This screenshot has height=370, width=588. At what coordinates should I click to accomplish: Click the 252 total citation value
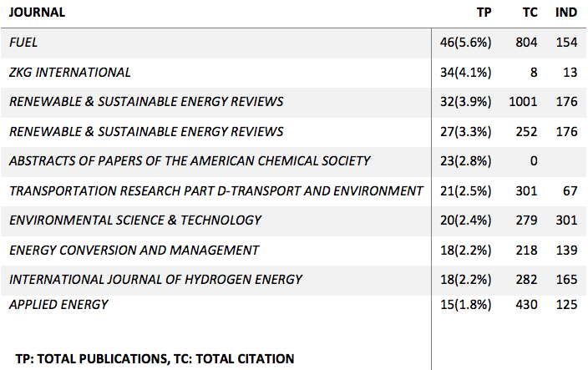click(526, 132)
